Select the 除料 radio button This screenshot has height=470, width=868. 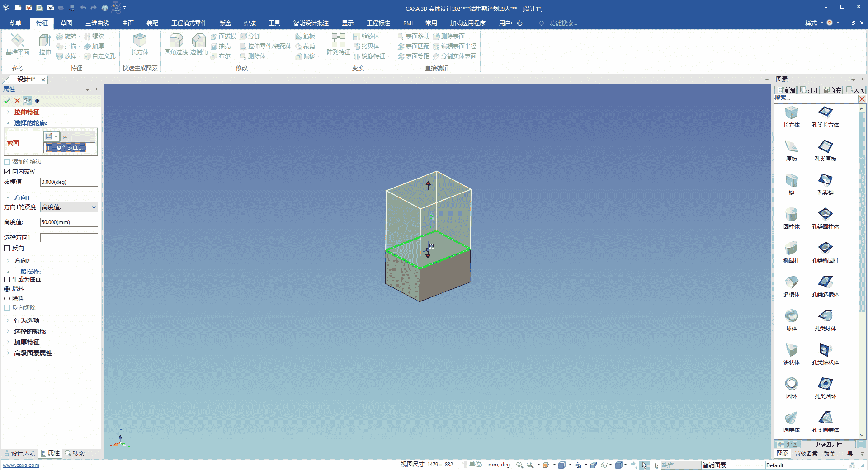pyautogui.click(x=7, y=298)
